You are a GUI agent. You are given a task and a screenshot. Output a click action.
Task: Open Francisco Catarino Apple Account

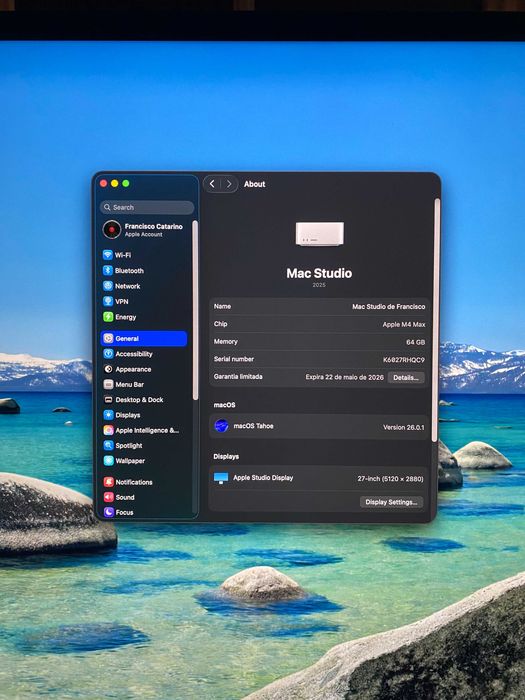(143, 230)
